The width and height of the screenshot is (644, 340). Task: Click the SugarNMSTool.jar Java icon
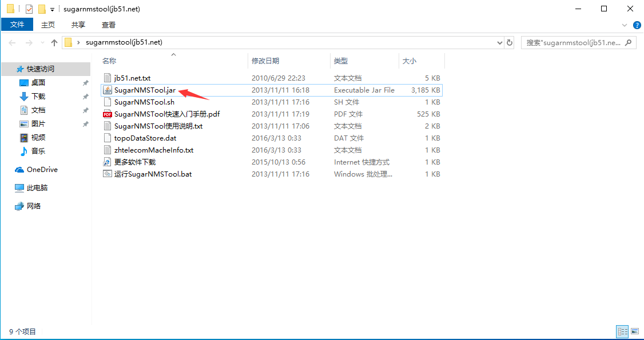point(107,90)
